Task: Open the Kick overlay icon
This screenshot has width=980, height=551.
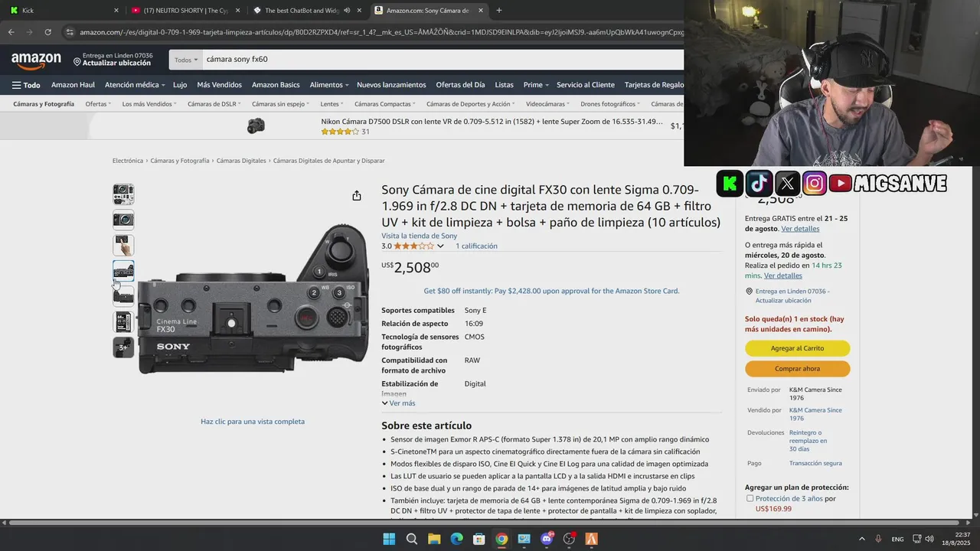Action: click(729, 184)
